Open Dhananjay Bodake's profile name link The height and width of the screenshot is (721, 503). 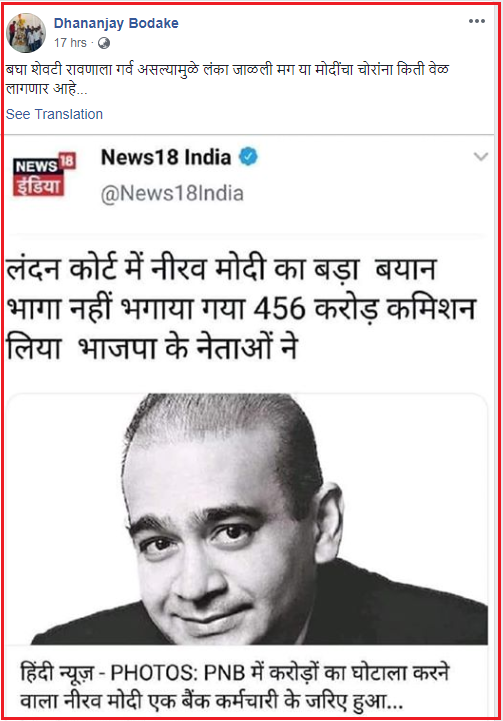[x=116, y=23]
